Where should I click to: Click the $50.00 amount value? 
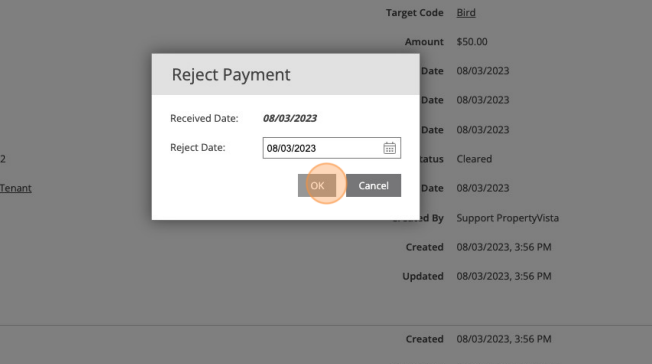pos(472,42)
